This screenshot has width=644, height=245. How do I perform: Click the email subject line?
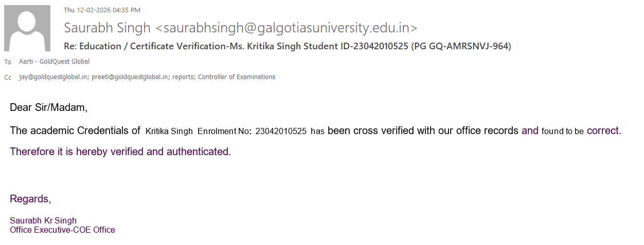pyautogui.click(x=287, y=46)
